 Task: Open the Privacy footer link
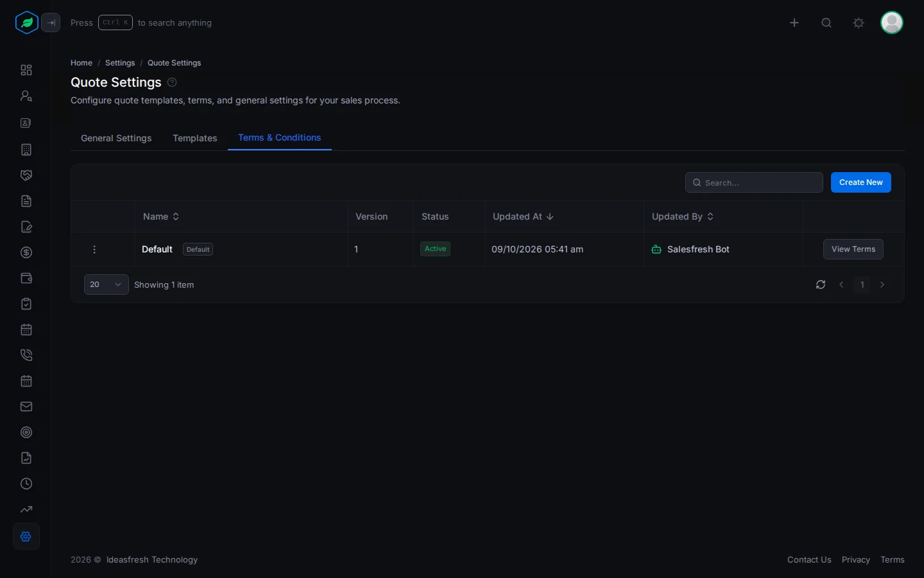(x=856, y=560)
